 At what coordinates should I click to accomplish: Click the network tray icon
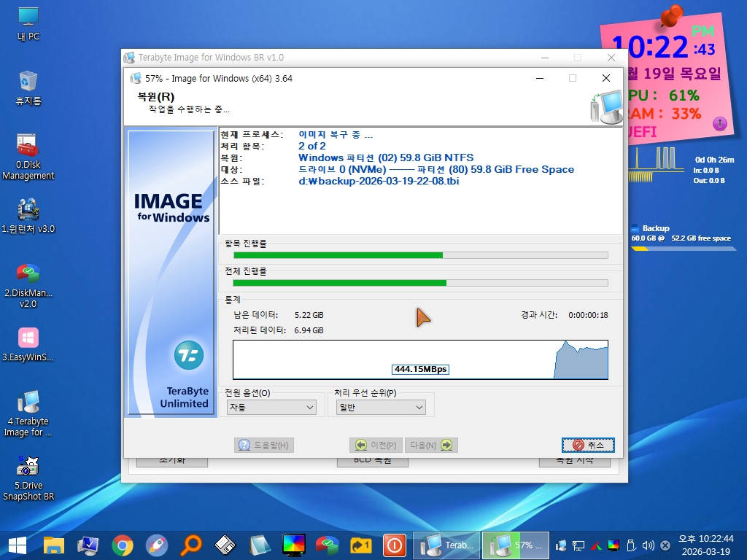pyautogui.click(x=578, y=545)
